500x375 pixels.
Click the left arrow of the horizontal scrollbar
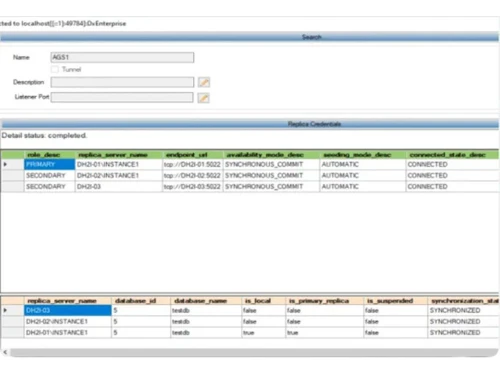pyautogui.click(x=5, y=352)
